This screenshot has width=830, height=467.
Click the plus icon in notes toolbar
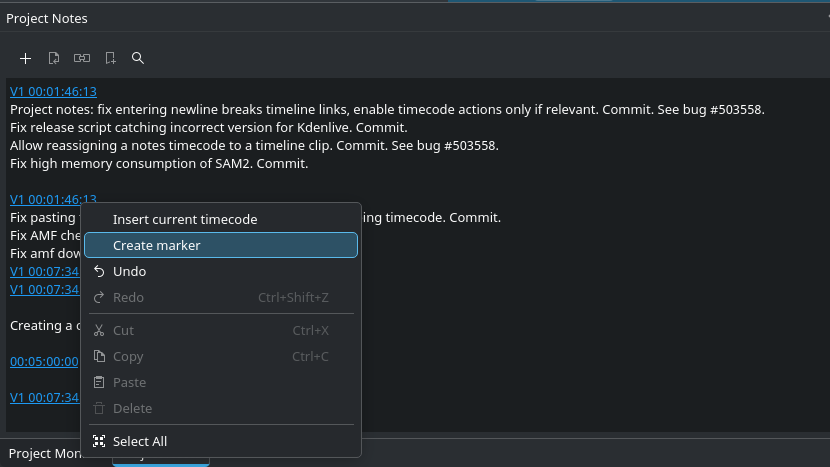click(26, 58)
